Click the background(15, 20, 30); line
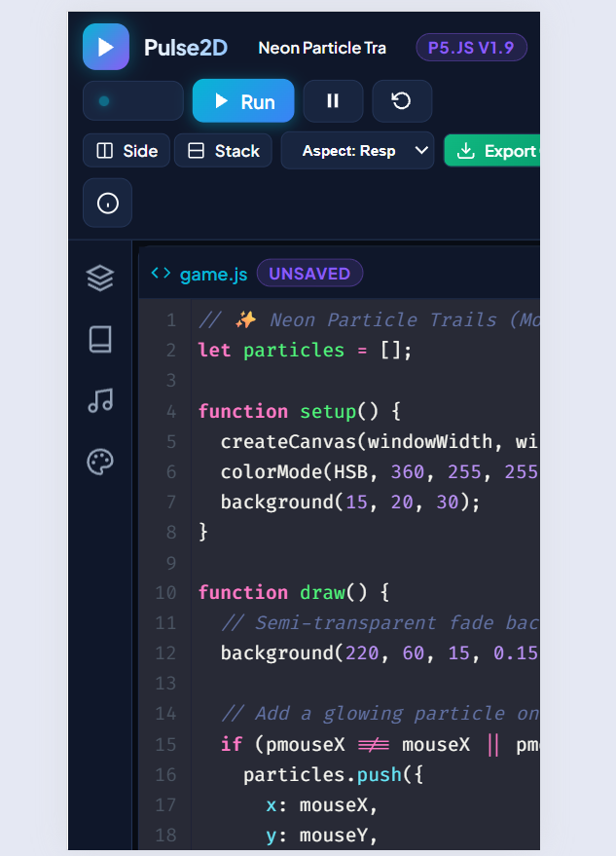616x856 pixels. click(x=349, y=502)
